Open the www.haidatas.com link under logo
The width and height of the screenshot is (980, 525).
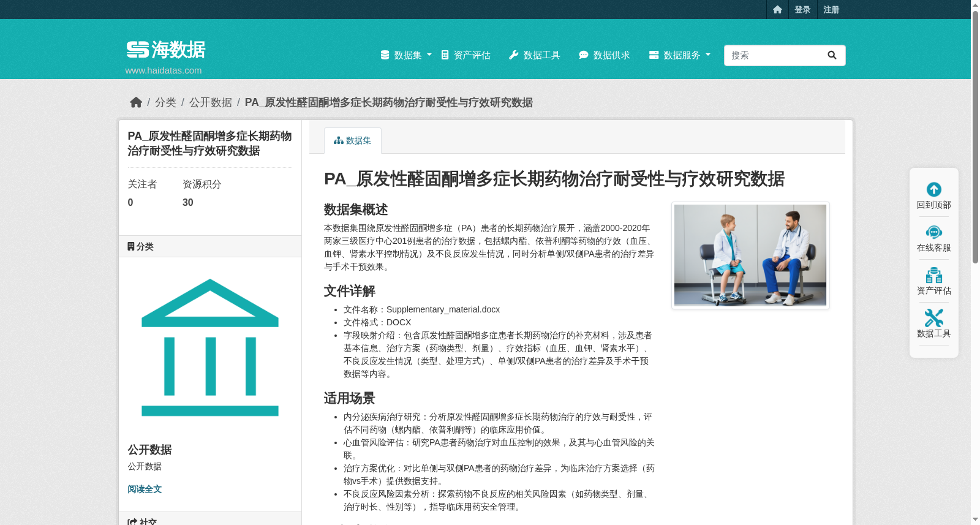(x=164, y=70)
